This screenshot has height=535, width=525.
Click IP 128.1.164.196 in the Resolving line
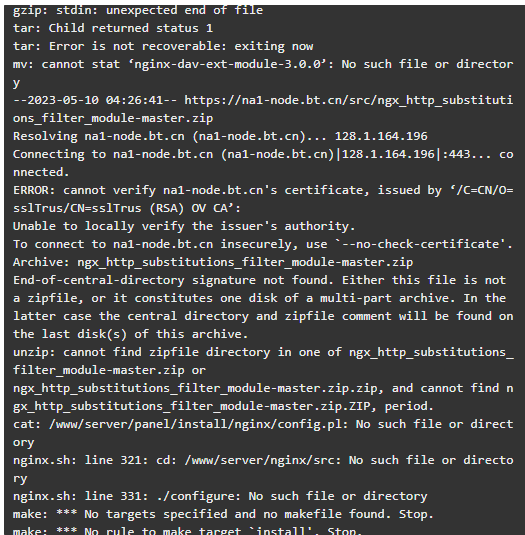tap(381, 136)
